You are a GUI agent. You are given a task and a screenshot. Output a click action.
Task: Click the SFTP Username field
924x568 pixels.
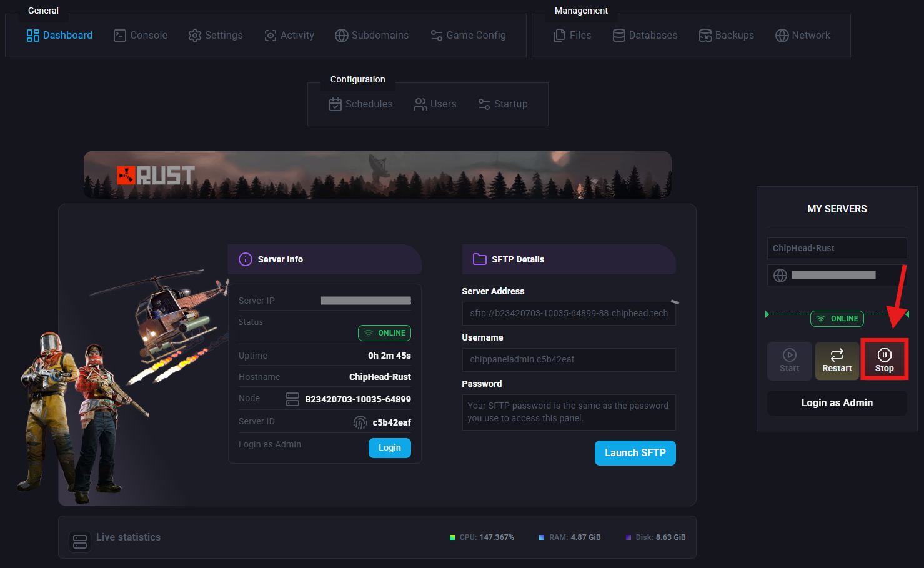pos(569,360)
